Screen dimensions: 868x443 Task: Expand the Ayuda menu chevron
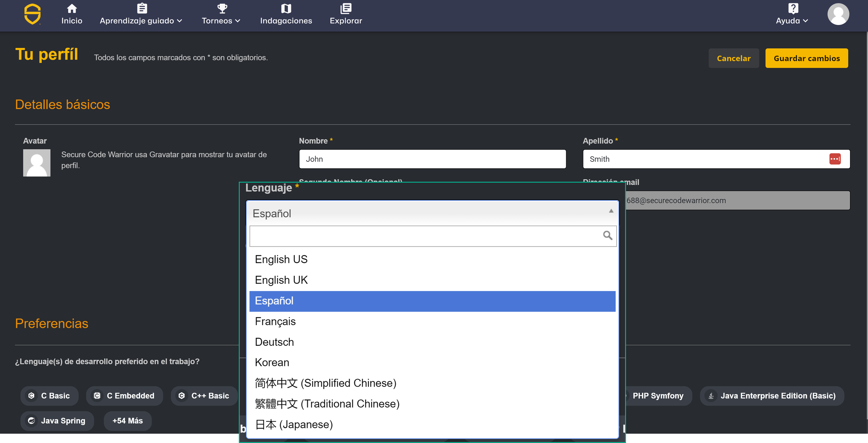[x=805, y=21]
